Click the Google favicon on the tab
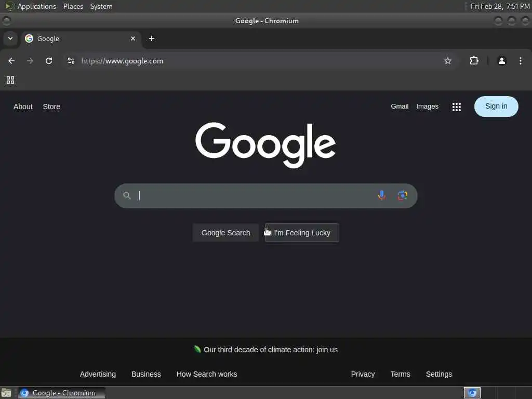Viewport: 532px width, 399px height. point(29,38)
